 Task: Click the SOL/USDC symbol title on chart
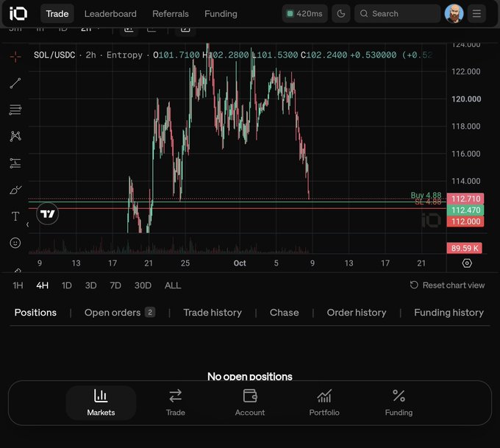(x=54, y=55)
